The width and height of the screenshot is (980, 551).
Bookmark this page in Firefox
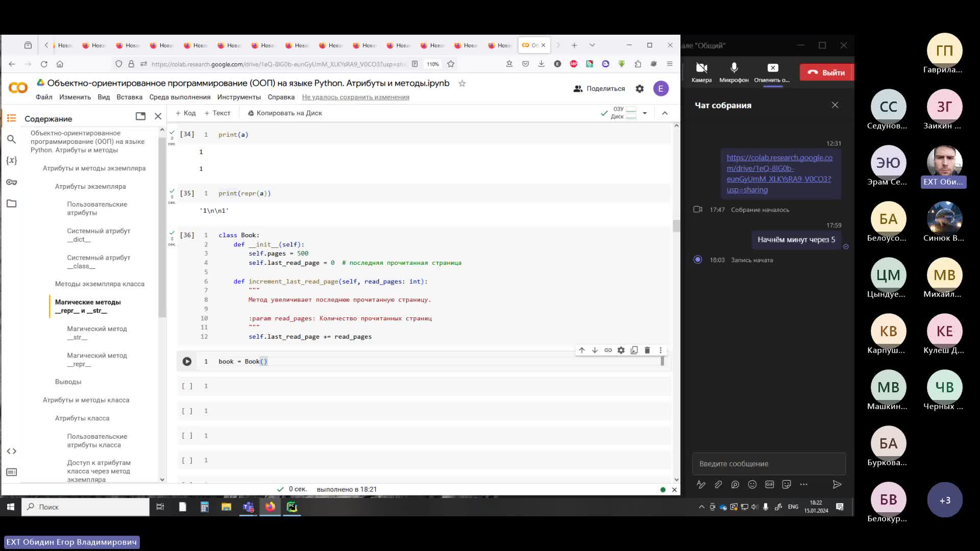coord(451,64)
